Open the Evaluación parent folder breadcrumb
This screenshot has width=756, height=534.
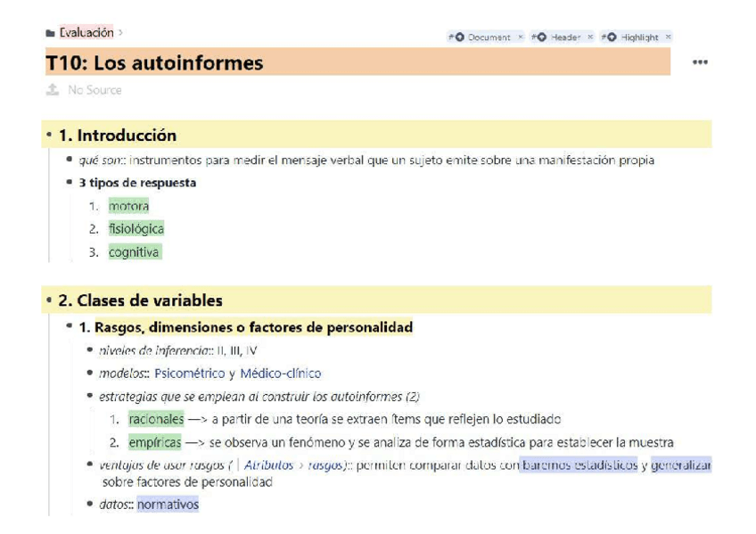pyautogui.click(x=86, y=32)
